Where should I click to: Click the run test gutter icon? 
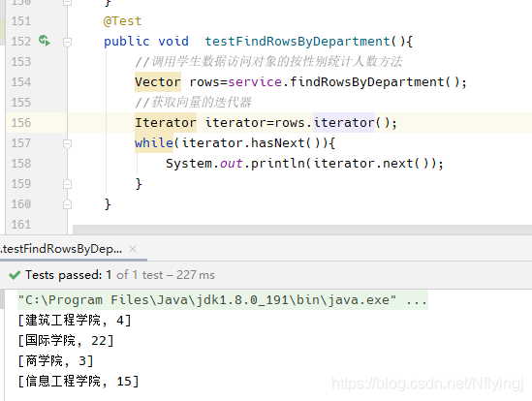(45, 41)
